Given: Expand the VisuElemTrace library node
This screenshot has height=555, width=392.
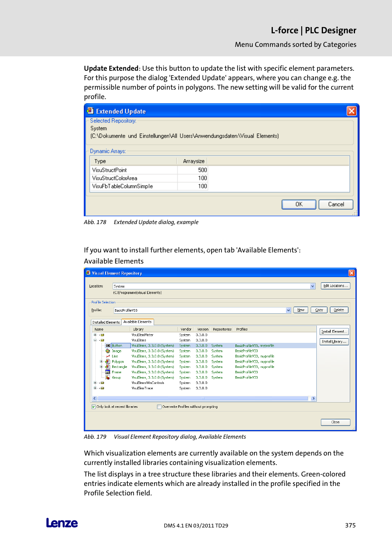Looking at the screenshot, I should click(95, 388).
